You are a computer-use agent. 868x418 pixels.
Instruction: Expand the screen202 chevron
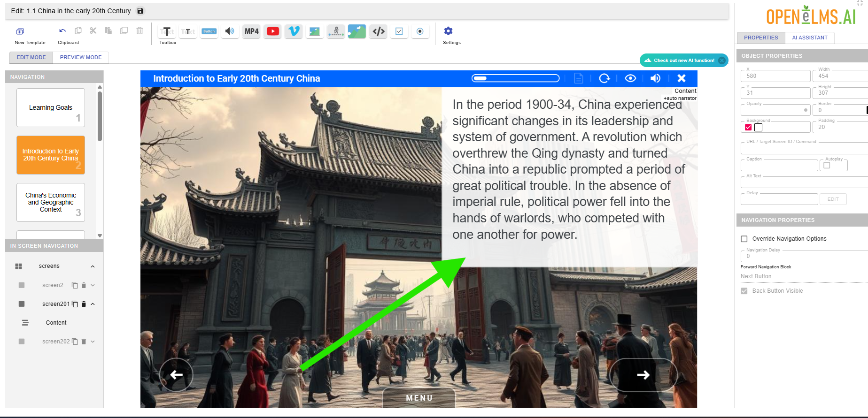[93, 342]
